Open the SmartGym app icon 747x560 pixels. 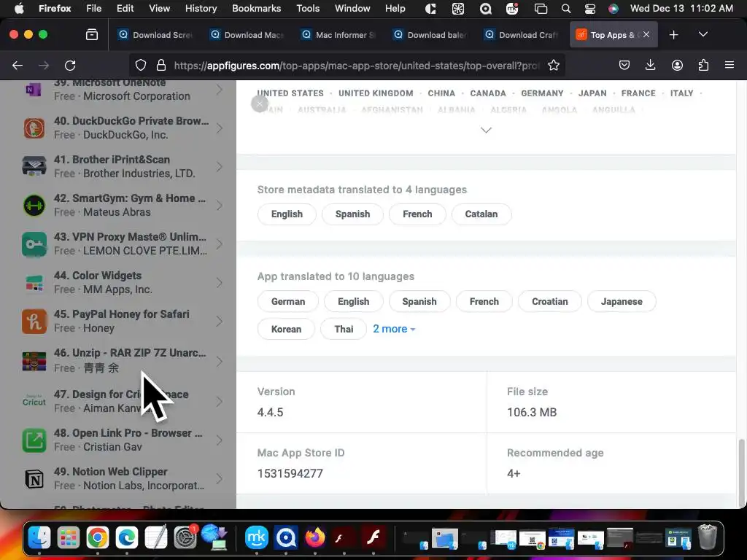(x=34, y=205)
